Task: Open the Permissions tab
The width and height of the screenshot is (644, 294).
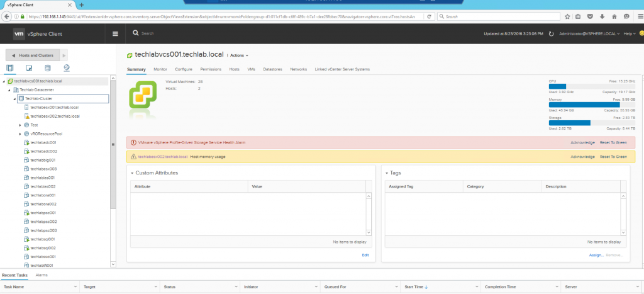Action: [x=211, y=69]
